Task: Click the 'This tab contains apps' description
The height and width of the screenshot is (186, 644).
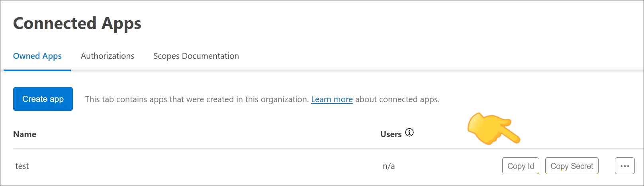Action: pos(197,99)
